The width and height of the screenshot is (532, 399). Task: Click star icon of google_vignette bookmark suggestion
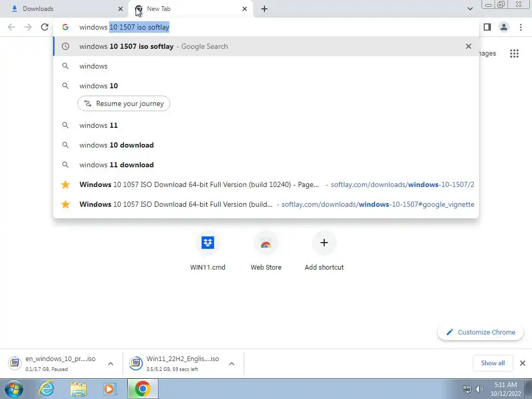(x=65, y=204)
